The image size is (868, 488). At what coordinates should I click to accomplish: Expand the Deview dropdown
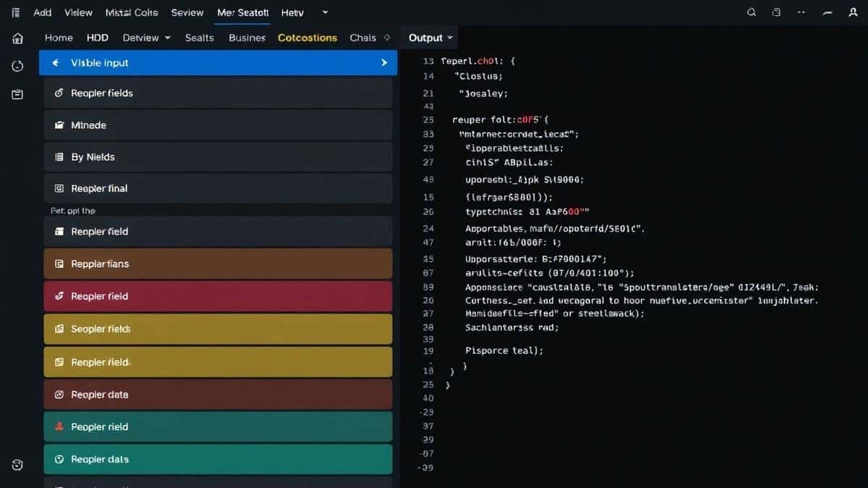tap(168, 38)
